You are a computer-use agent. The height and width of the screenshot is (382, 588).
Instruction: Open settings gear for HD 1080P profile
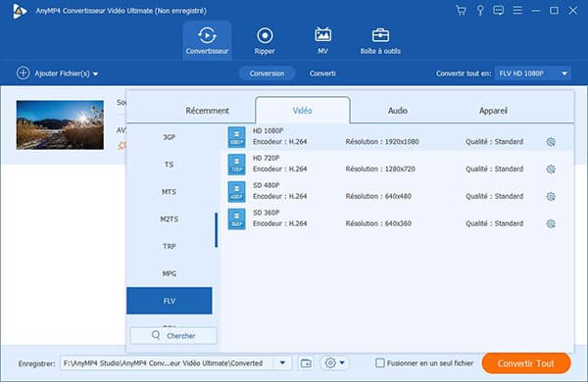(551, 142)
